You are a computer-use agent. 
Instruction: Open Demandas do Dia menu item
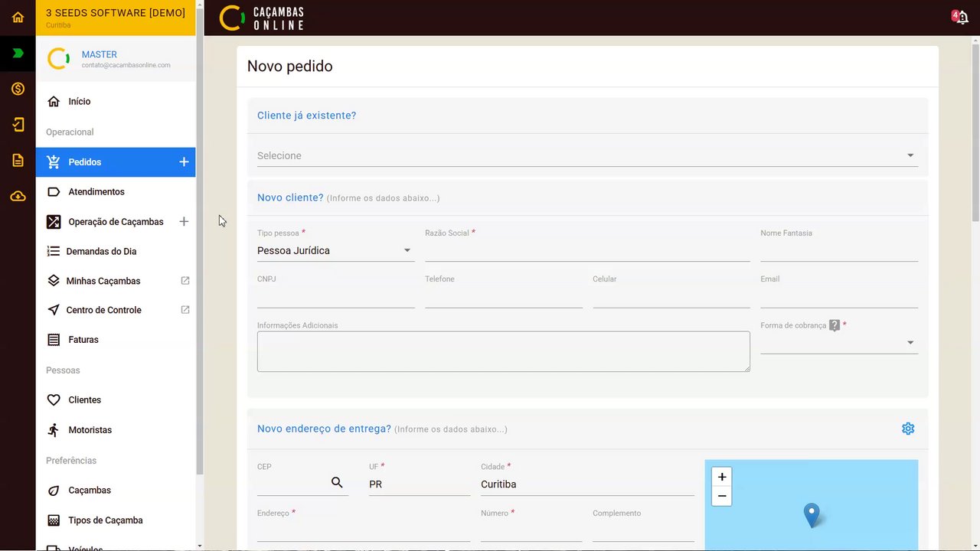[x=116, y=251]
